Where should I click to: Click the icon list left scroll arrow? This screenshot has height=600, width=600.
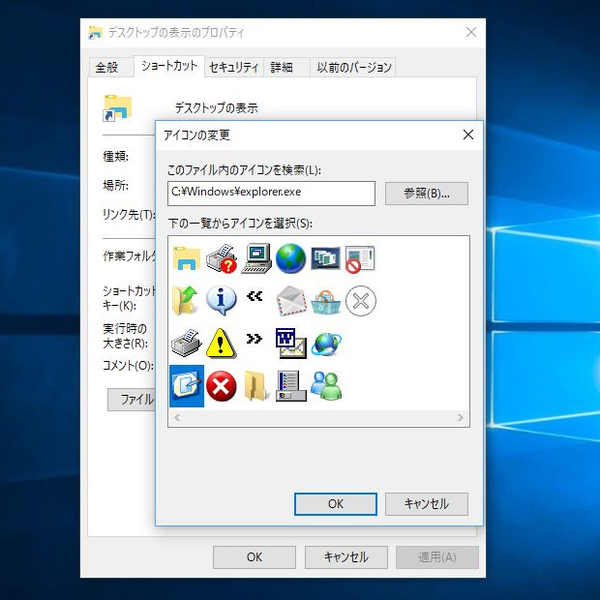coord(177,417)
